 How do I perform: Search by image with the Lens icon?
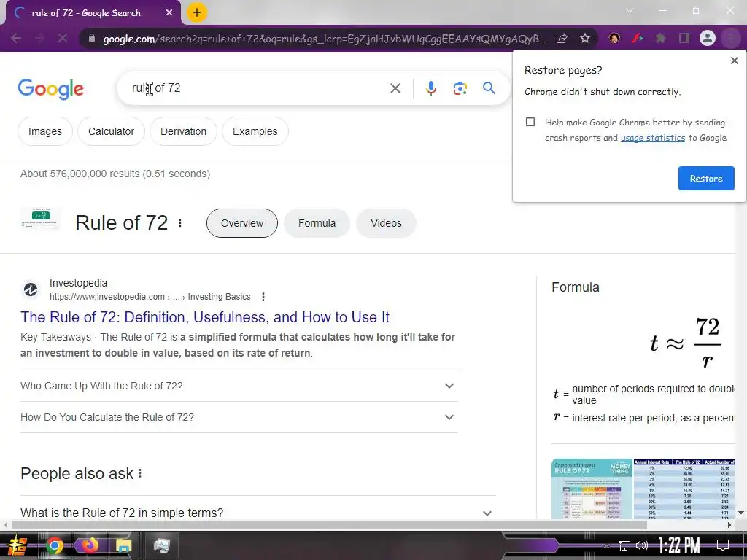pyautogui.click(x=460, y=88)
